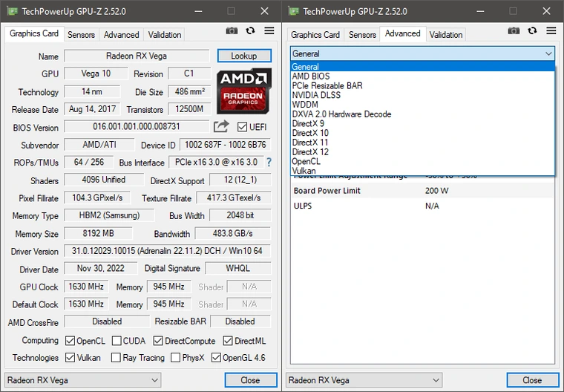Toggle the PhysX checkbox
The height and width of the screenshot is (392, 564).
[x=176, y=358]
